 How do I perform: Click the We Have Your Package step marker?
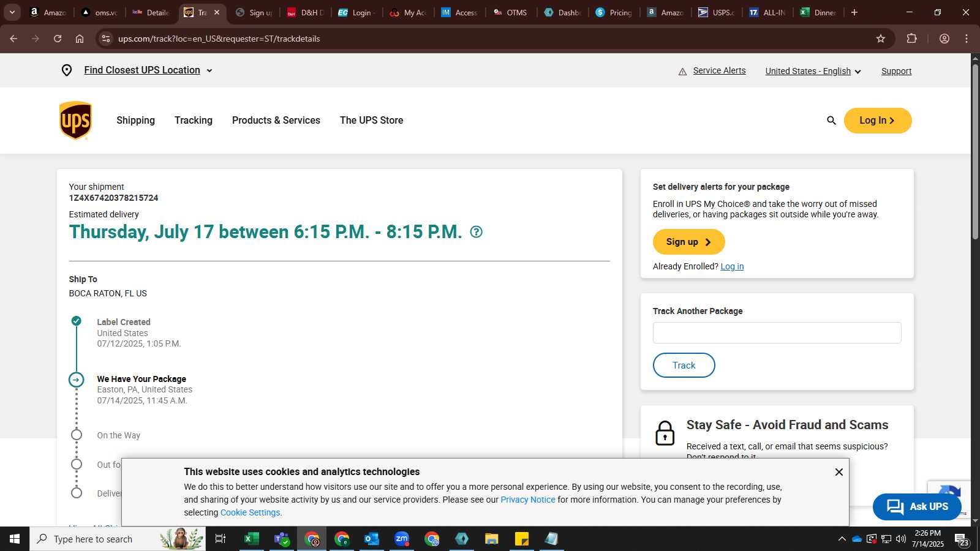76,380
